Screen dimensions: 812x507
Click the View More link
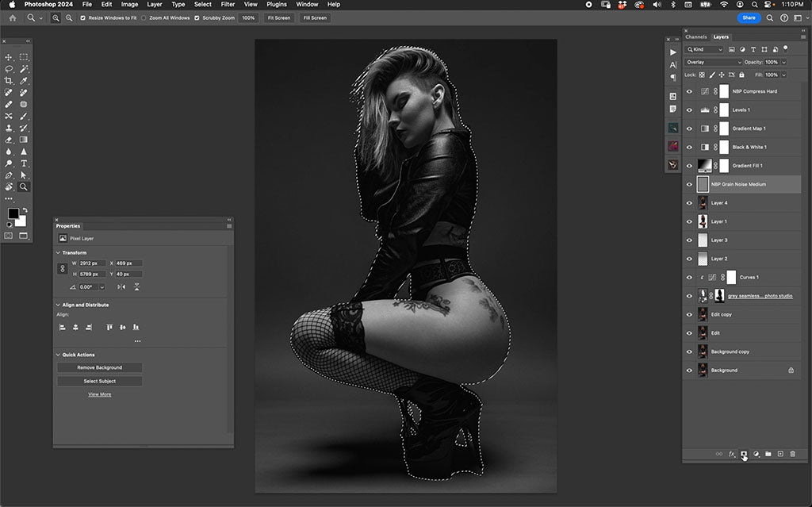click(x=100, y=394)
